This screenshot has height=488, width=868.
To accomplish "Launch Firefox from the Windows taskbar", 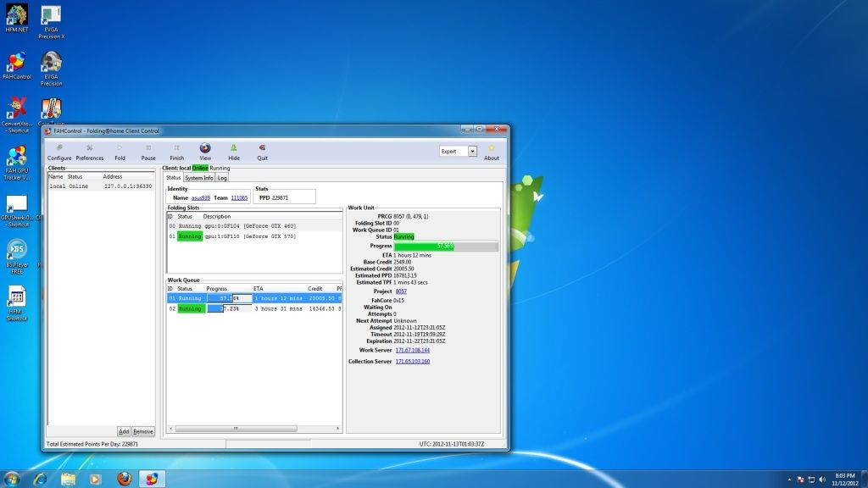I will click(124, 479).
